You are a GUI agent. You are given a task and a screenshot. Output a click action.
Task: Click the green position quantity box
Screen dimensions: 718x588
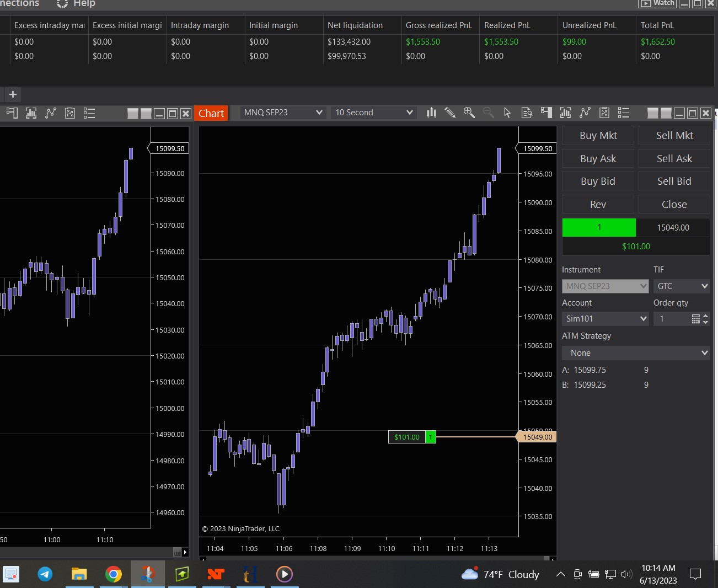[x=599, y=227]
